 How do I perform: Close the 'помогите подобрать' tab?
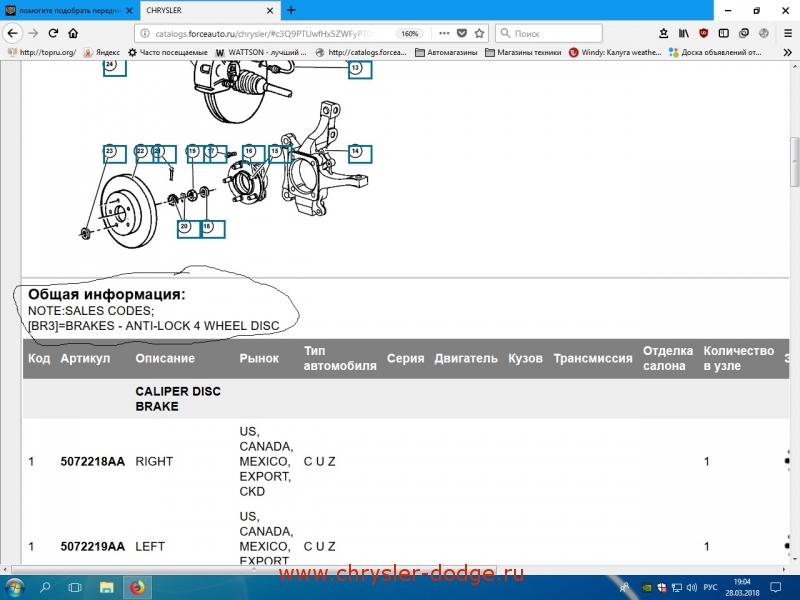click(x=129, y=11)
